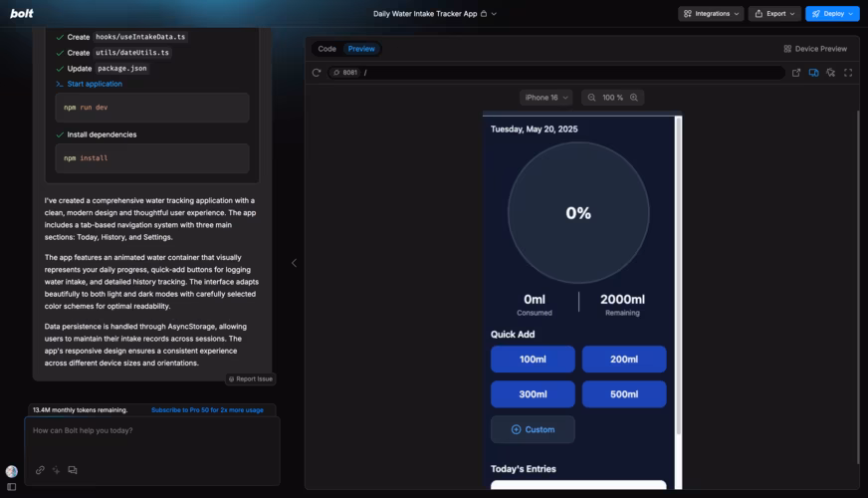This screenshot has height=498, width=868.
Task: Enhance prompt with sparkle icon
Action: coord(56,470)
